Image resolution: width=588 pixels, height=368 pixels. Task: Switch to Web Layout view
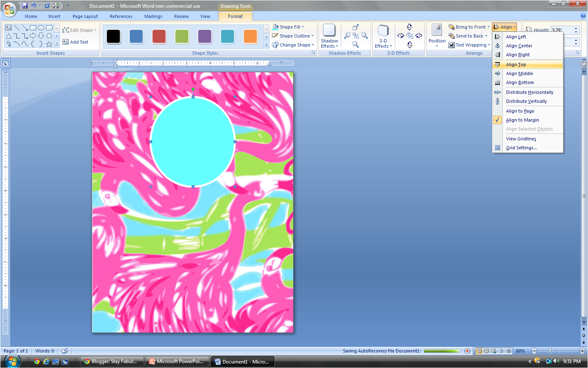coord(494,351)
